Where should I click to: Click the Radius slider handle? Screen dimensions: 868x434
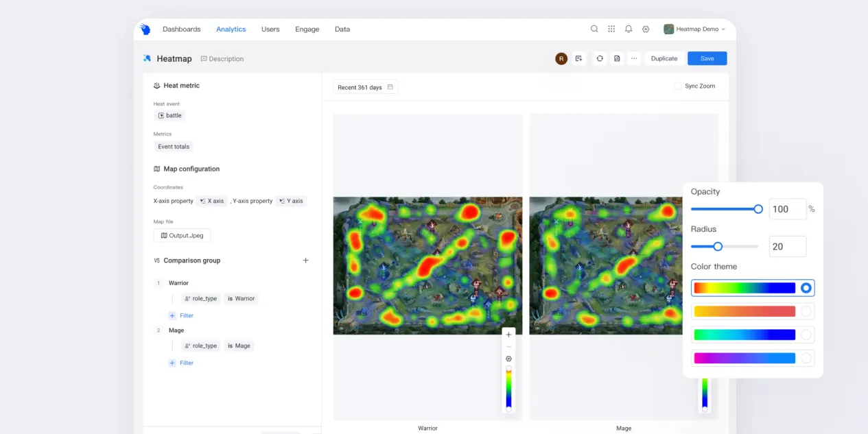point(718,246)
